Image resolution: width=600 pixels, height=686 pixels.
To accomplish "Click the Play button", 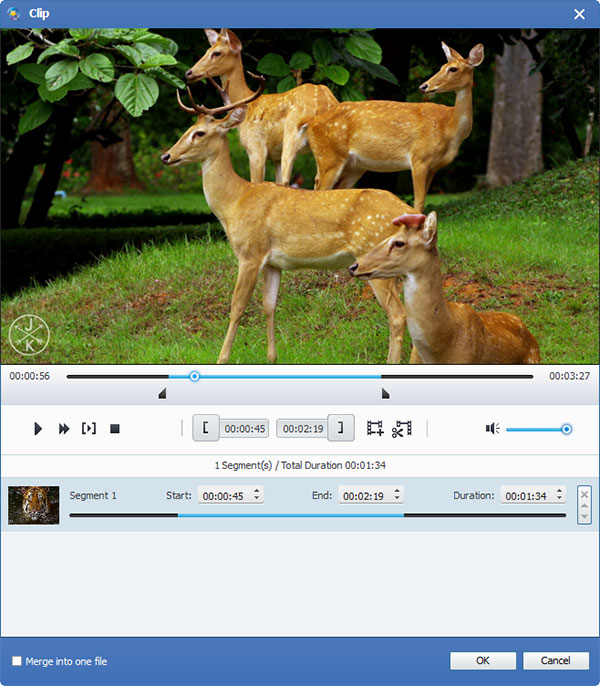I will point(38,429).
